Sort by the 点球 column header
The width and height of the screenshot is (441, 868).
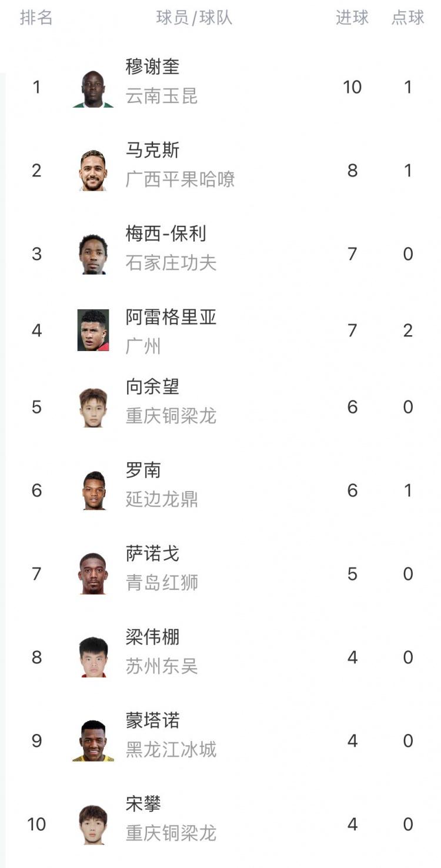[408, 18]
